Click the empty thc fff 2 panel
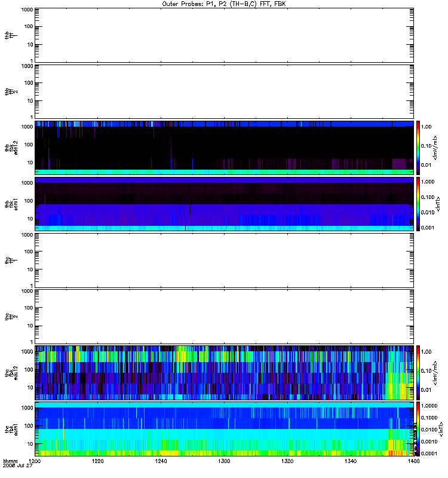 pyautogui.click(x=224, y=317)
